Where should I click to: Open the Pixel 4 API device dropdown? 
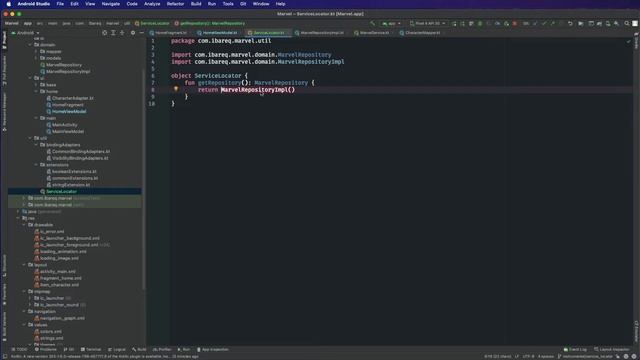427,24
